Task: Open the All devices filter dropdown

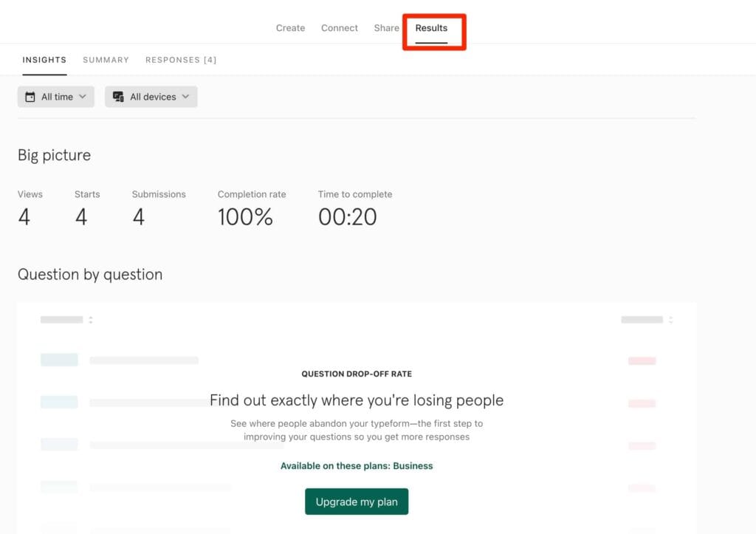Action: click(x=151, y=96)
